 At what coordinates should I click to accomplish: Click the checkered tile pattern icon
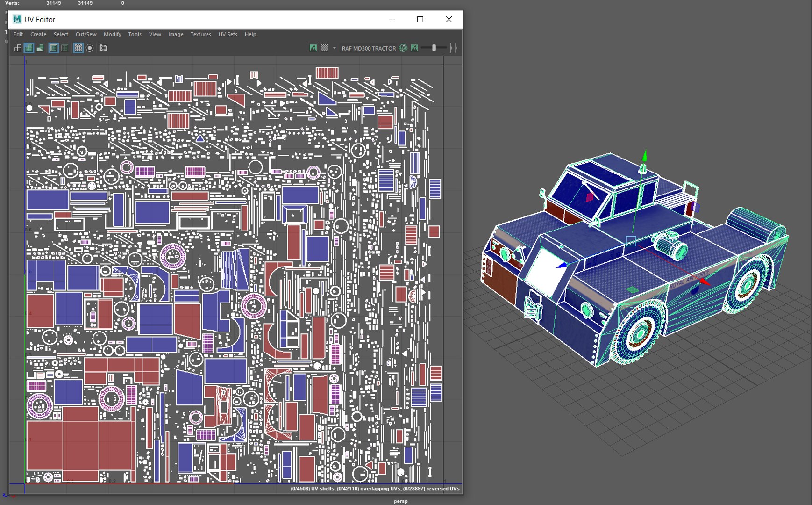point(324,48)
